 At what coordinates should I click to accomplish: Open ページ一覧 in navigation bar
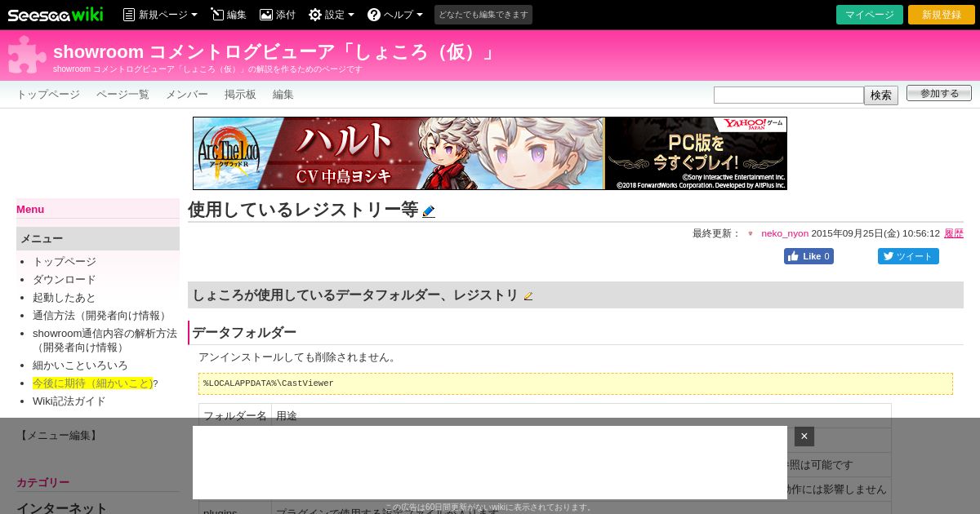point(122,95)
